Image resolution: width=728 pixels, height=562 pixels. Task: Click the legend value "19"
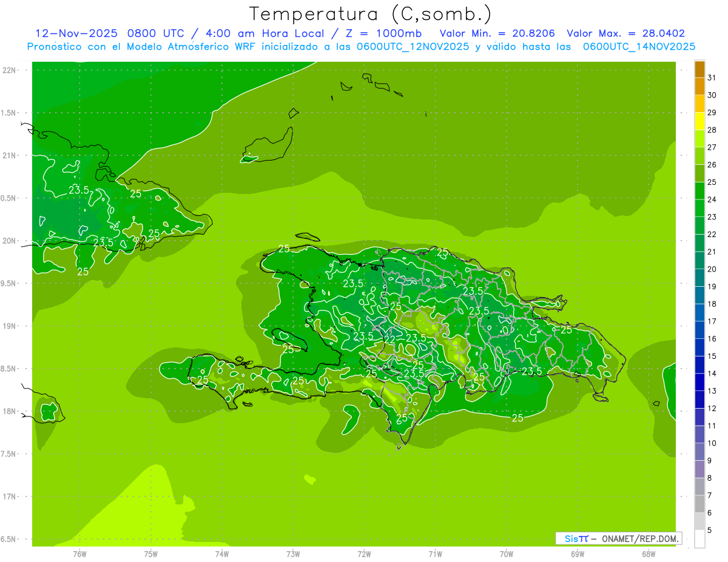[712, 287]
